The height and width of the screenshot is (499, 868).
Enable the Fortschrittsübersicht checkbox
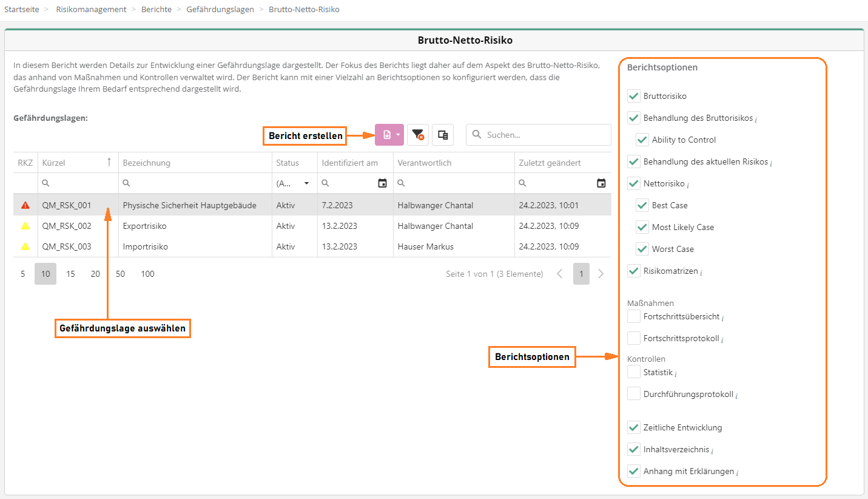click(x=634, y=316)
